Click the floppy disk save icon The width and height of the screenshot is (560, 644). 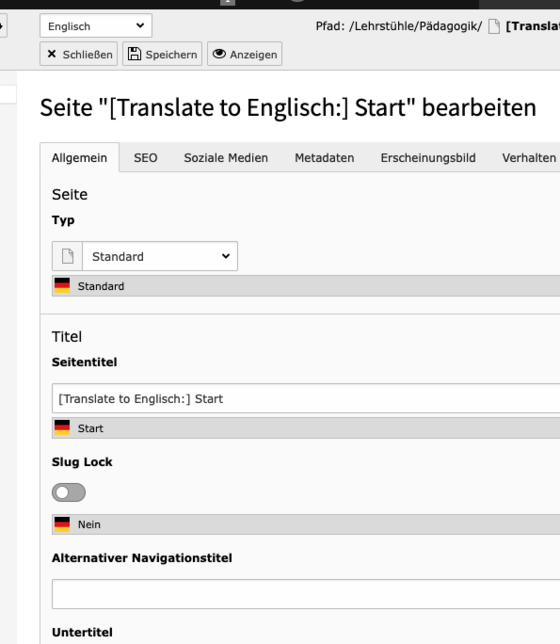coord(134,54)
